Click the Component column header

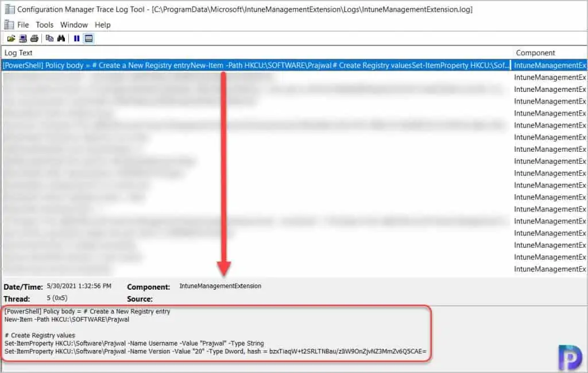(535, 53)
